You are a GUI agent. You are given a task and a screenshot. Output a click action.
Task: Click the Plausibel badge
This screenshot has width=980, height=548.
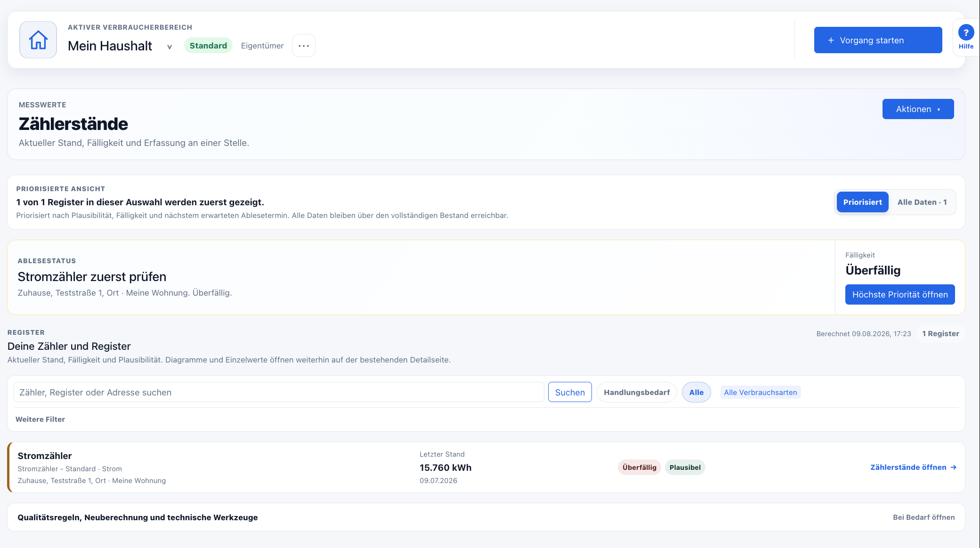(x=685, y=467)
